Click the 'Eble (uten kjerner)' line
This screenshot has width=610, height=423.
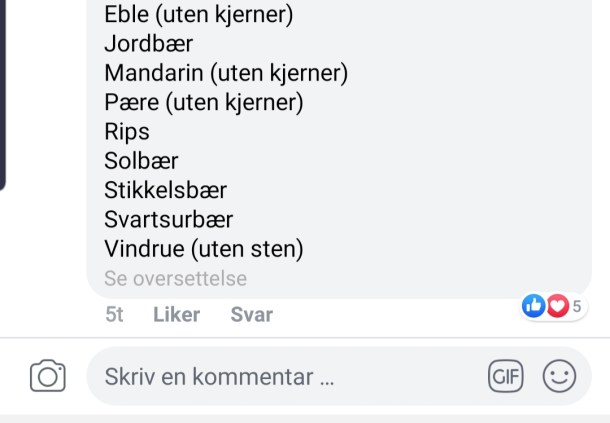tap(199, 15)
